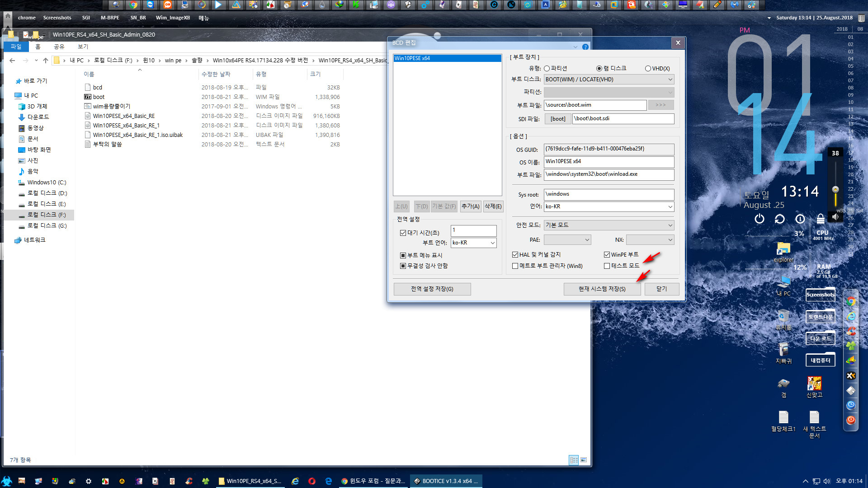Viewport: 868px width, 488px height.
Task: Open the 언어 ko-KR dropdown in options
Action: (x=609, y=206)
